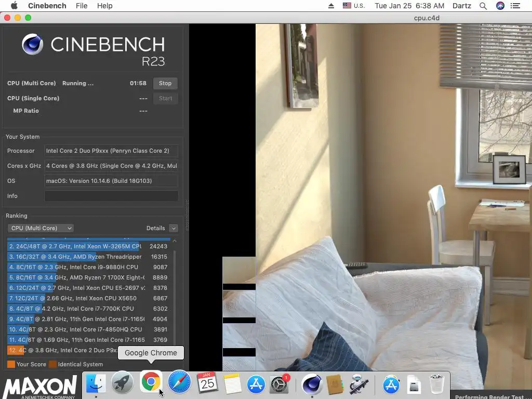Click the orange Your Score legend swatch

[11, 364]
